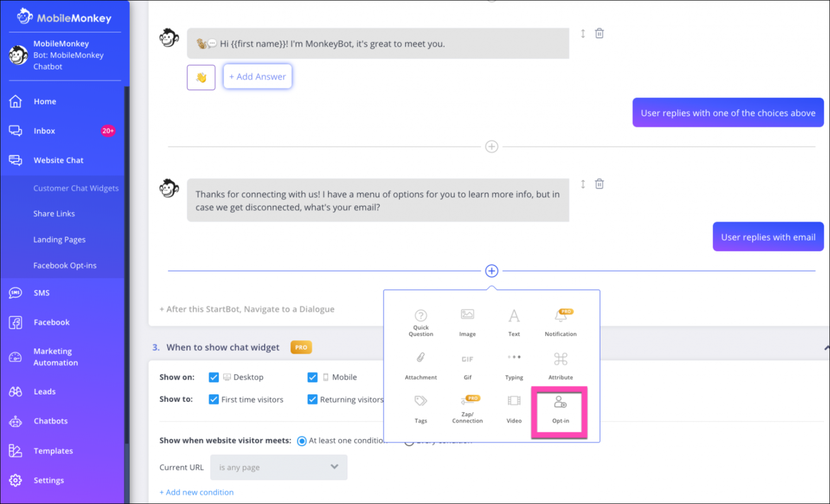Viewport: 830px width, 504px height.
Task: Add a Tags widget
Action: point(421,409)
